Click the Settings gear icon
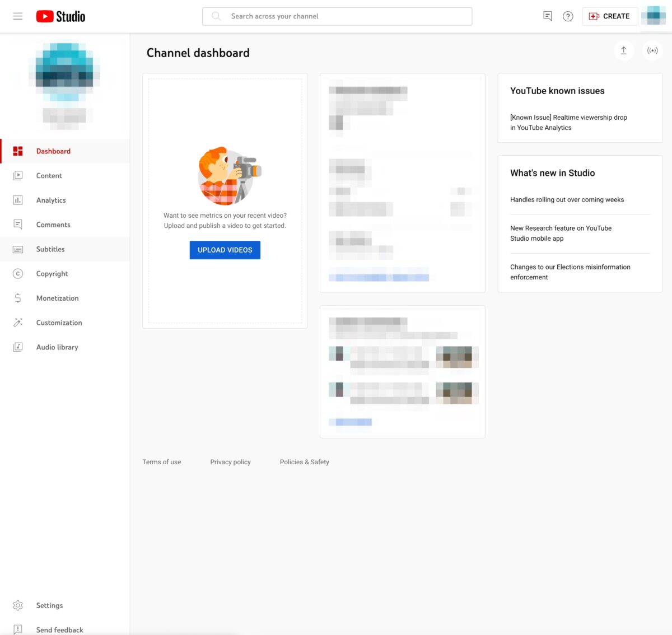The image size is (672, 635). (x=18, y=605)
